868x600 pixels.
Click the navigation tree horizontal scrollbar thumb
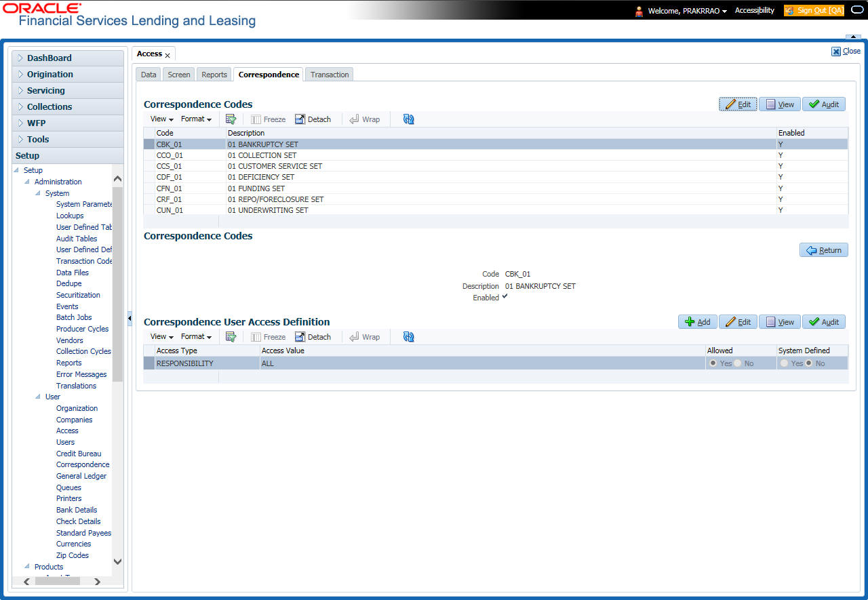click(x=58, y=581)
